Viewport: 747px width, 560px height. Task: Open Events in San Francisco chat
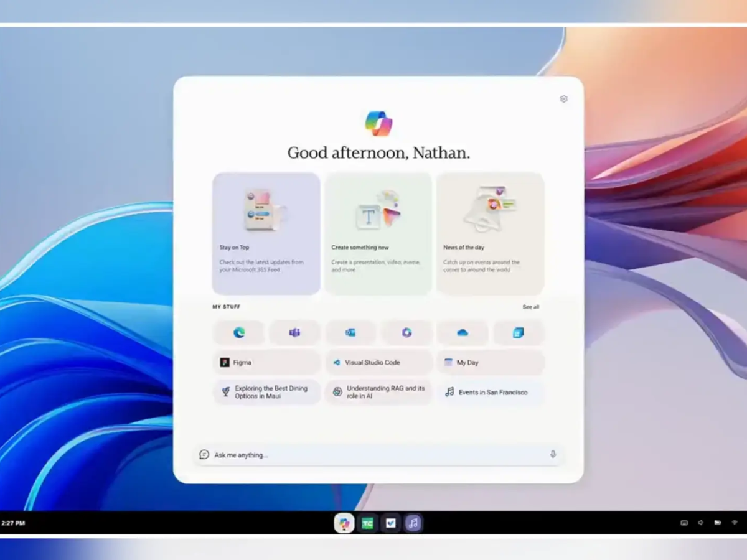click(491, 392)
